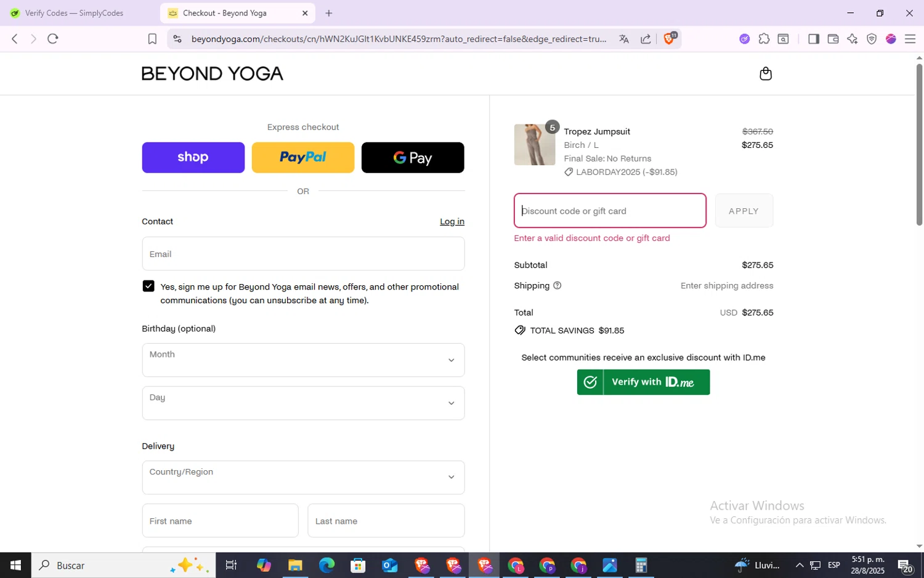Click the ESP language indicator
The image size is (924, 578).
point(834,565)
